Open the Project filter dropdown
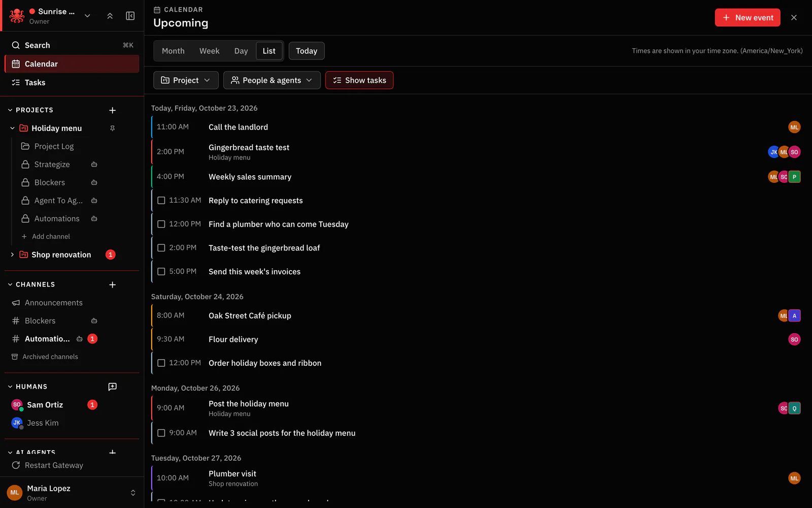The image size is (812, 508). (x=186, y=80)
